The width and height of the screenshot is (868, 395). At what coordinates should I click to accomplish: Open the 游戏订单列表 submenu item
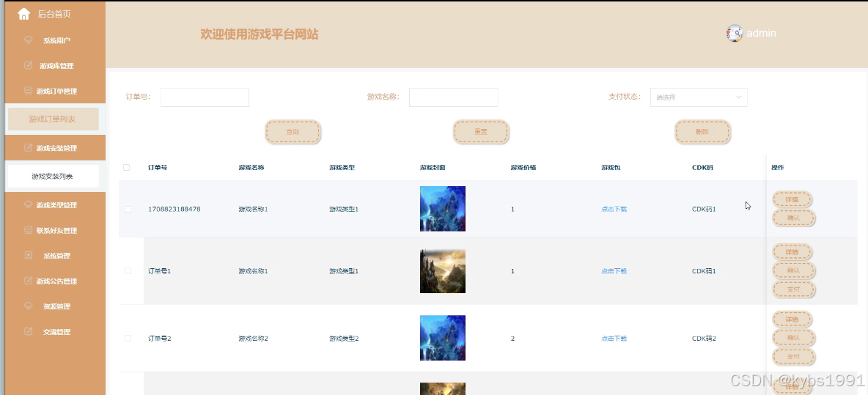53,119
